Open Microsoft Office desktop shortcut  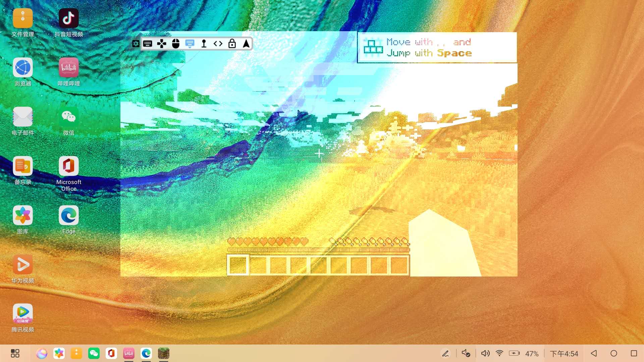[69, 166]
